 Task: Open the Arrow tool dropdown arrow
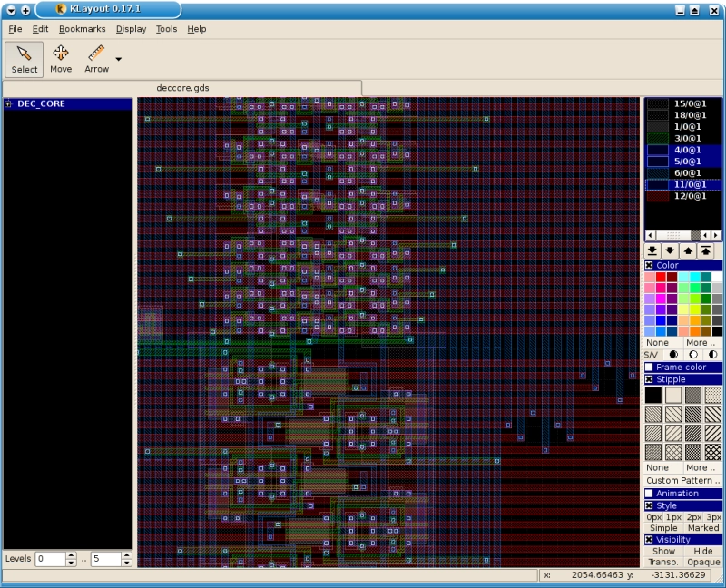[x=119, y=59]
